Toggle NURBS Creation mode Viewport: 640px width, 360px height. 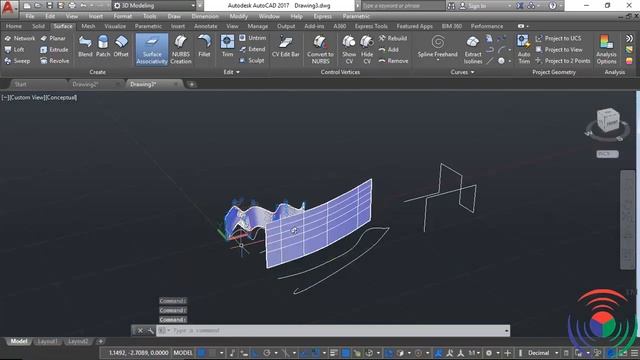[180, 49]
